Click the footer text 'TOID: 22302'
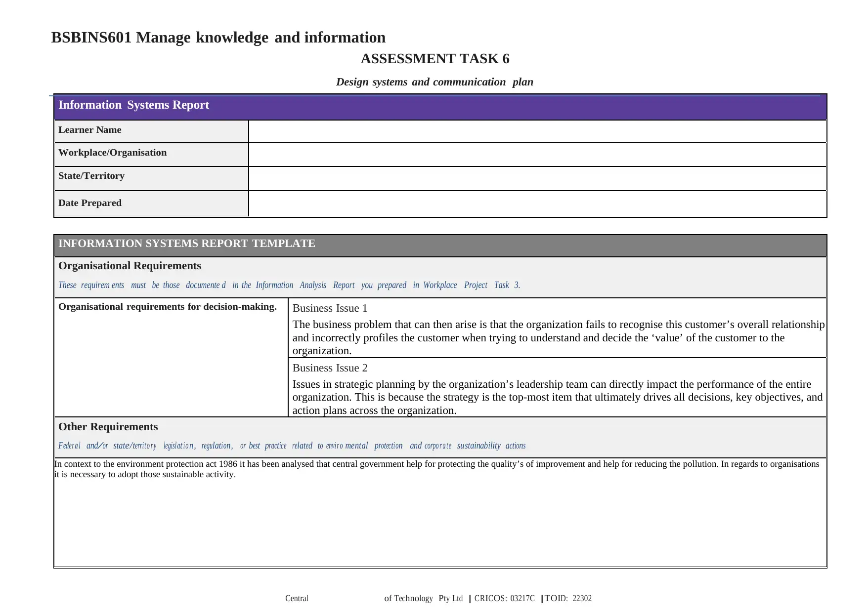 [568, 599]
